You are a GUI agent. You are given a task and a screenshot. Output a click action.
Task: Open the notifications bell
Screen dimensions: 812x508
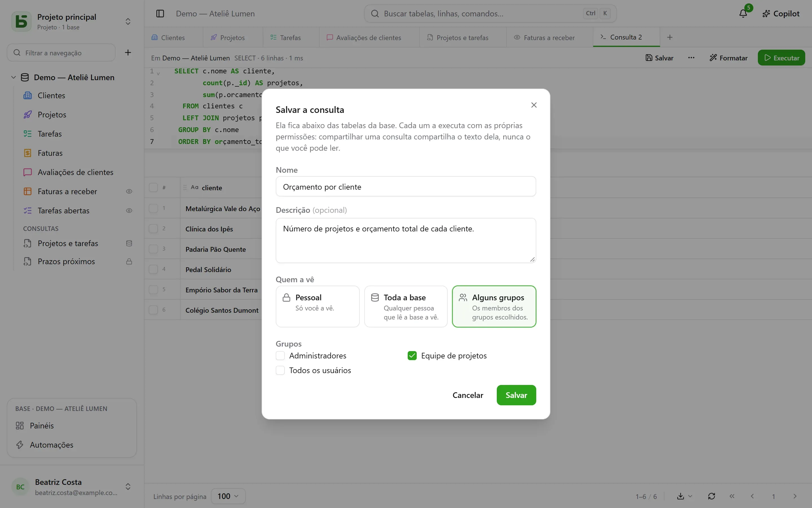pyautogui.click(x=743, y=14)
